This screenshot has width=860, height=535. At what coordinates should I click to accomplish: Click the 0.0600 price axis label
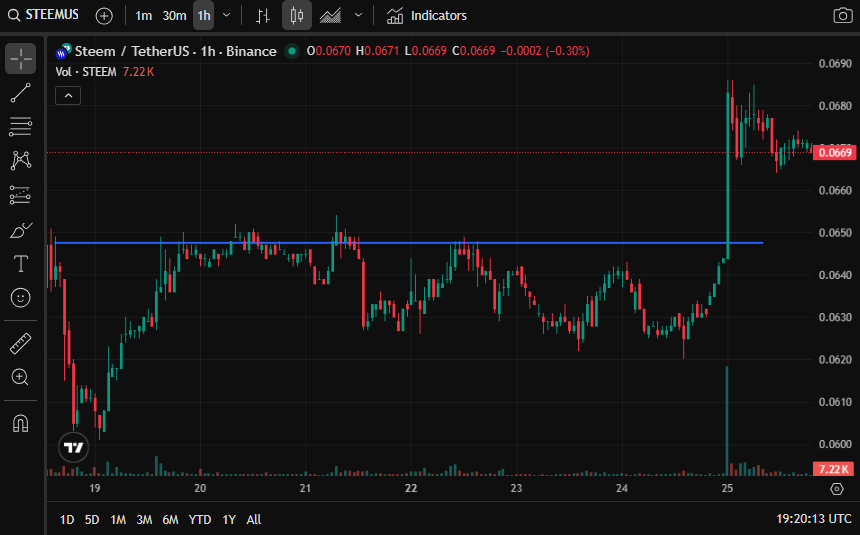coord(835,444)
